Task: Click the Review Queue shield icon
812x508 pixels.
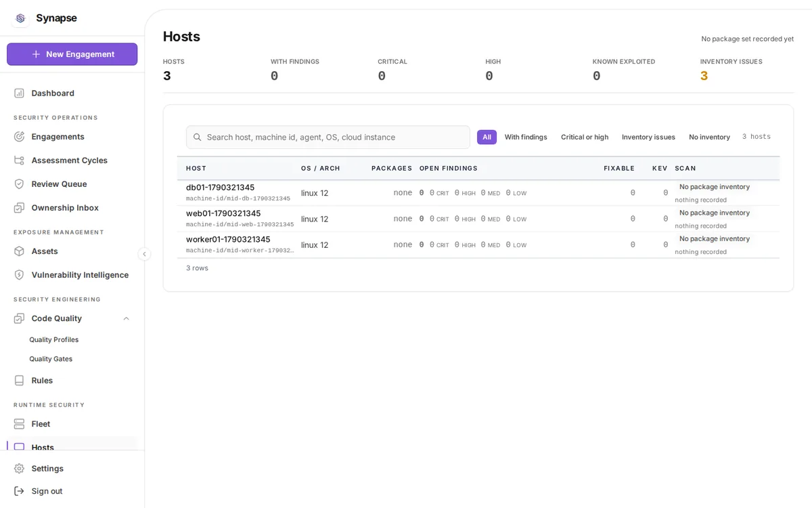Action: (19, 184)
